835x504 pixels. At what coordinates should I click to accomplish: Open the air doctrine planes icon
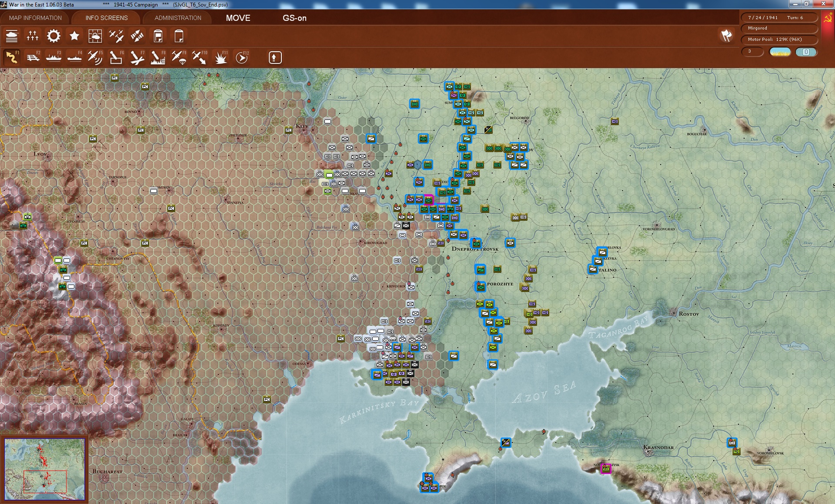(116, 36)
